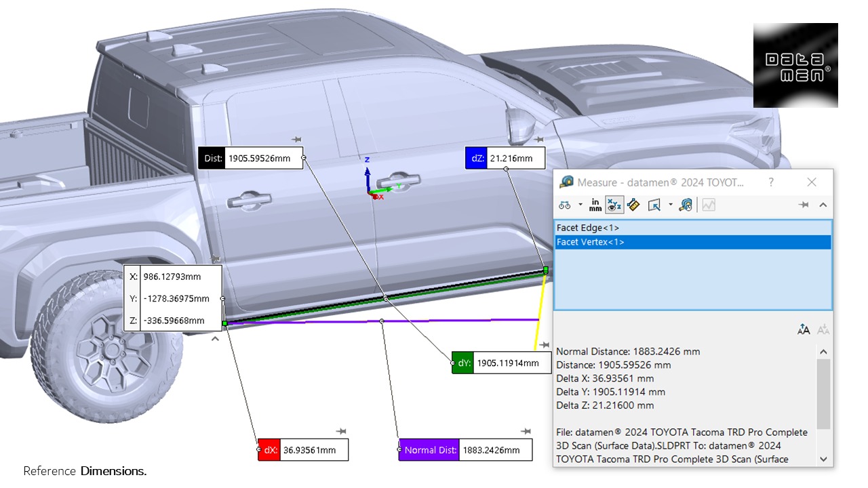Open Arc/Circle Measurements options in Measure toolbar

coord(565,205)
